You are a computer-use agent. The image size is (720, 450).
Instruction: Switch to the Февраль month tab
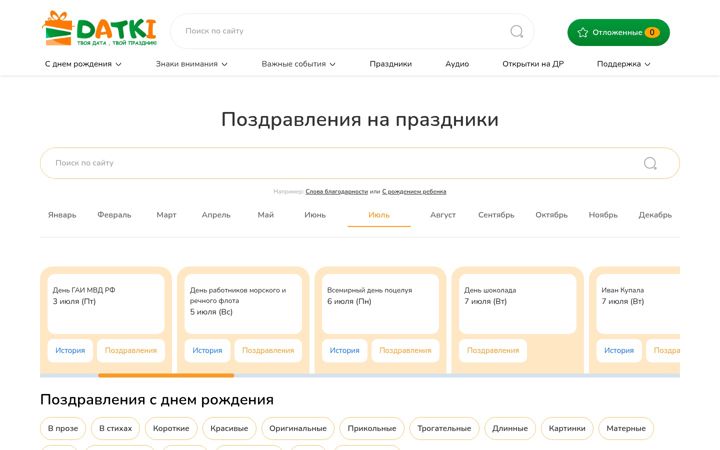[x=114, y=214]
